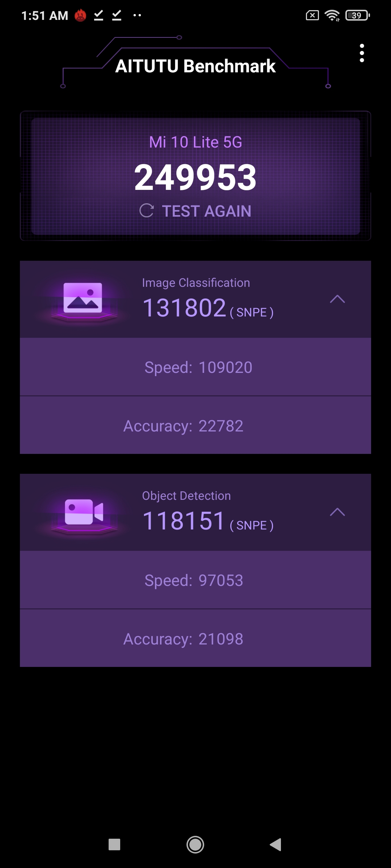Collapse the Object Detection section chevron

coord(337,512)
